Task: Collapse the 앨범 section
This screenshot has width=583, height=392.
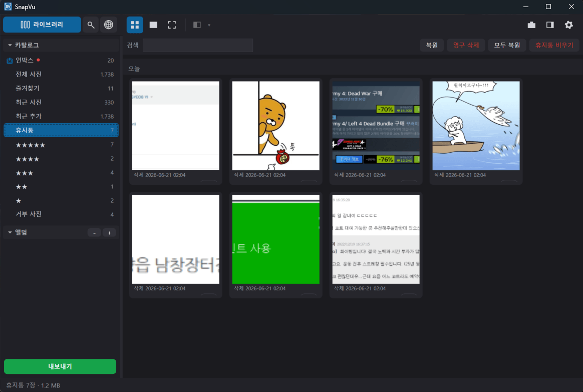Action: click(10, 232)
